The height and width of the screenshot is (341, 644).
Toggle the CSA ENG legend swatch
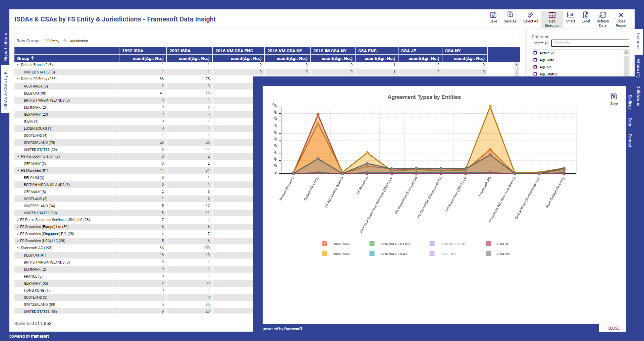pos(432,253)
